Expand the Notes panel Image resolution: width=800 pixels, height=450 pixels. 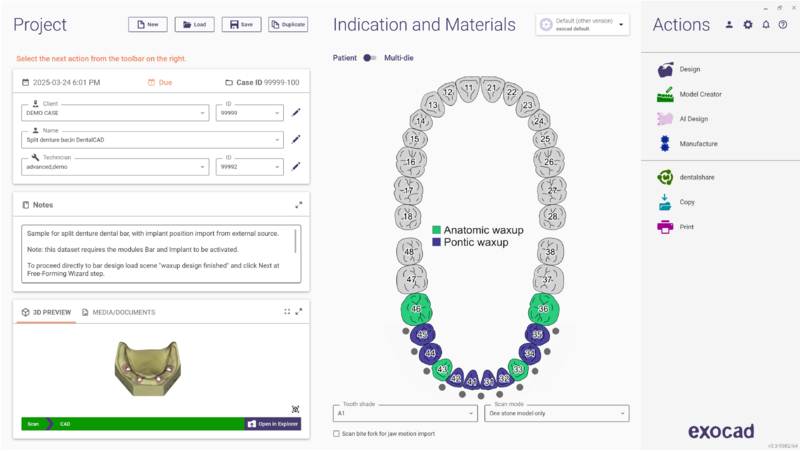click(x=298, y=205)
